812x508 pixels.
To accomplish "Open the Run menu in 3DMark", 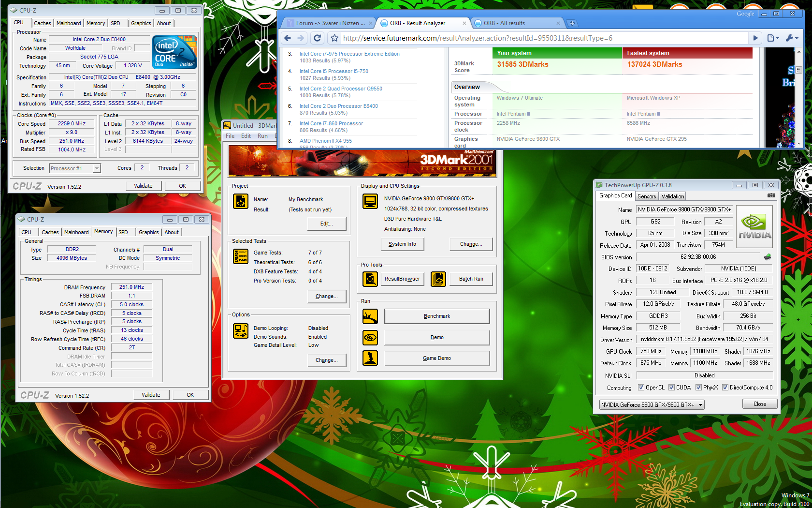I will click(262, 136).
